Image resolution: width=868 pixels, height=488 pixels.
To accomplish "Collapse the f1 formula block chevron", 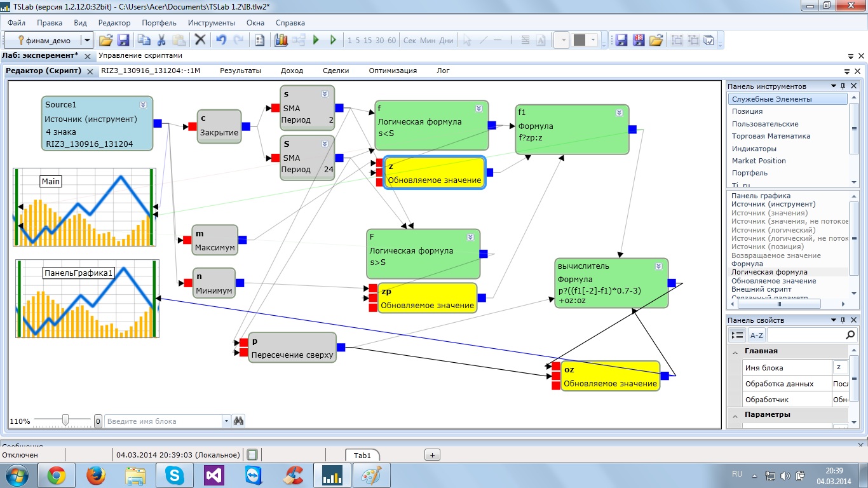I will 619,112.
